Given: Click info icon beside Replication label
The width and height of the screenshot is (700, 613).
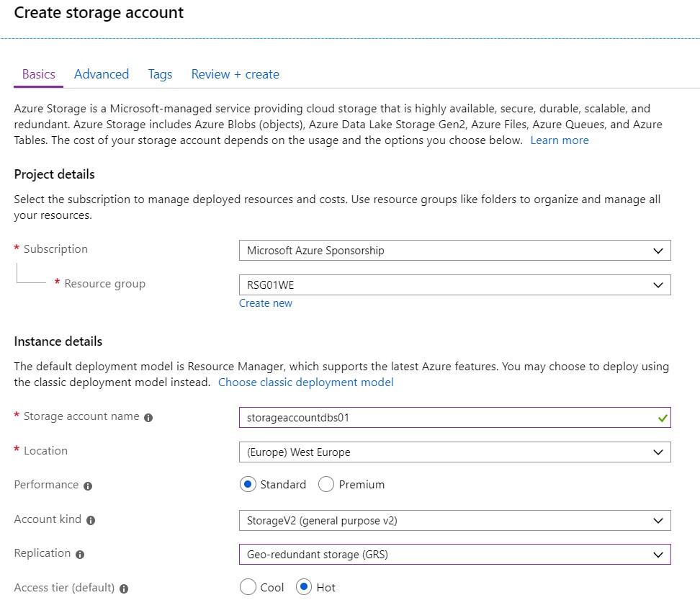Looking at the screenshot, I should click(80, 555).
